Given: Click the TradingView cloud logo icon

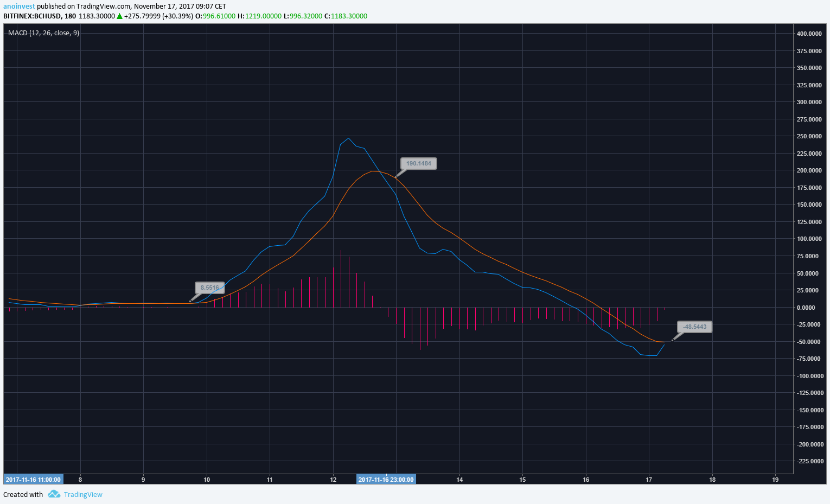Looking at the screenshot, I should click(54, 494).
